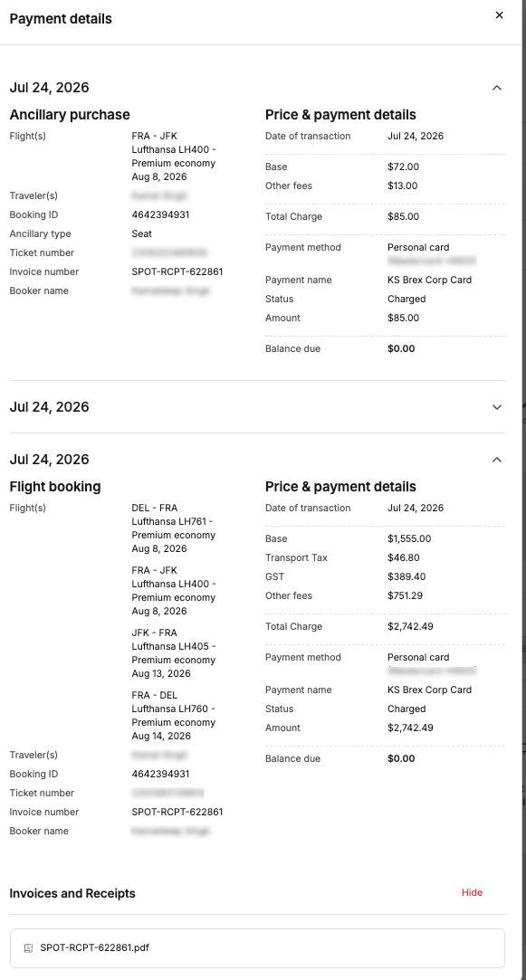The height and width of the screenshot is (980, 526).
Task: Click the Payment details title
Action: point(61,19)
